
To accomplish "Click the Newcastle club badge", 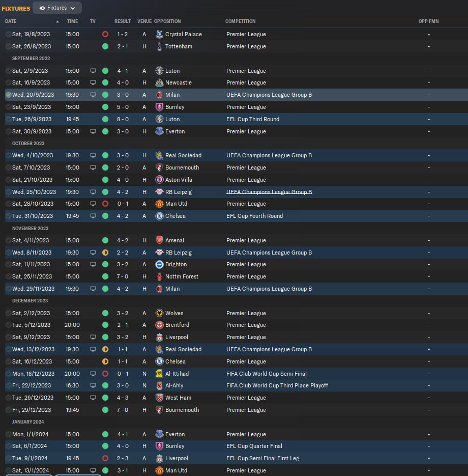I will (159, 82).
